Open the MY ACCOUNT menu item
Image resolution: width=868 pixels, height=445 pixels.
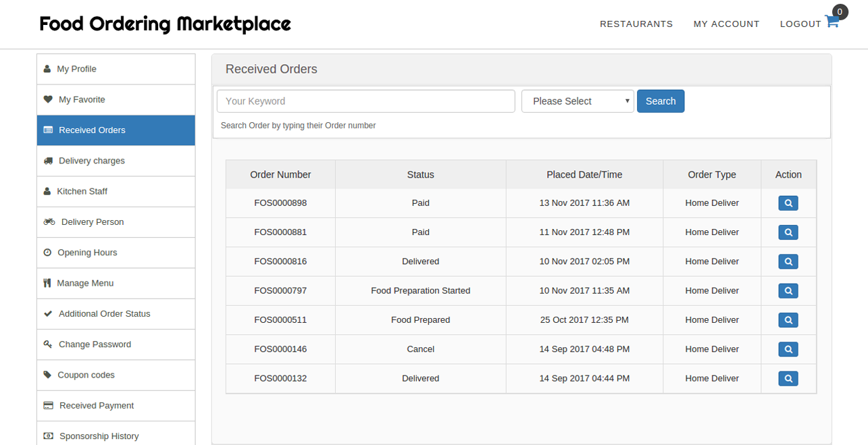point(726,24)
